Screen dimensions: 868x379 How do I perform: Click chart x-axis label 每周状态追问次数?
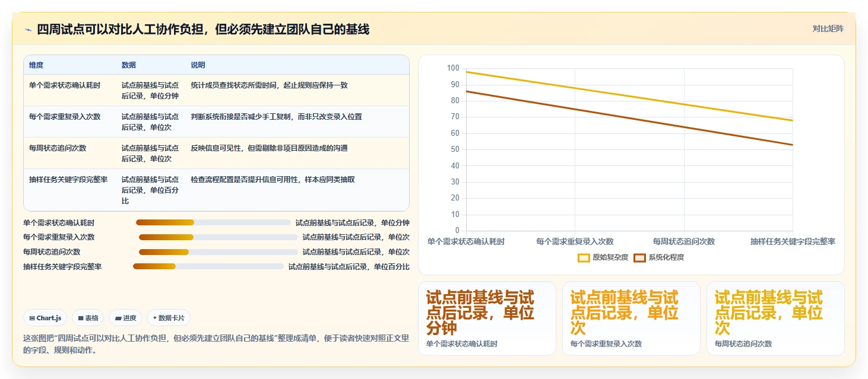click(x=684, y=241)
